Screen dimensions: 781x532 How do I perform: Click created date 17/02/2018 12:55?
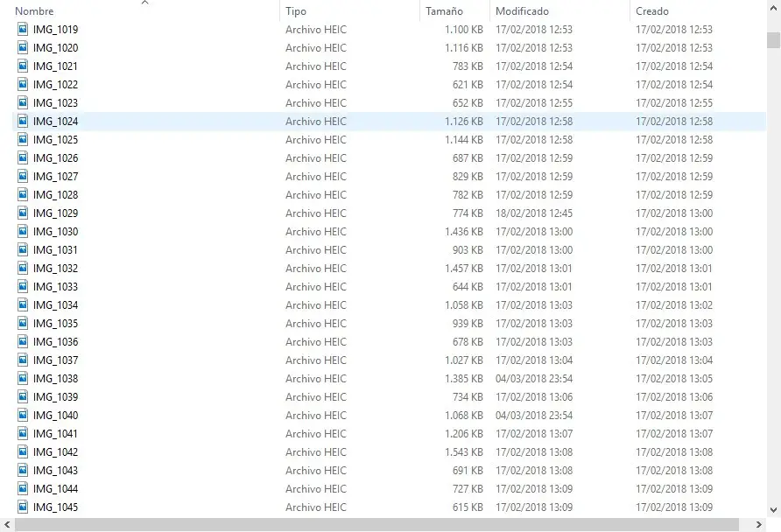click(x=674, y=102)
